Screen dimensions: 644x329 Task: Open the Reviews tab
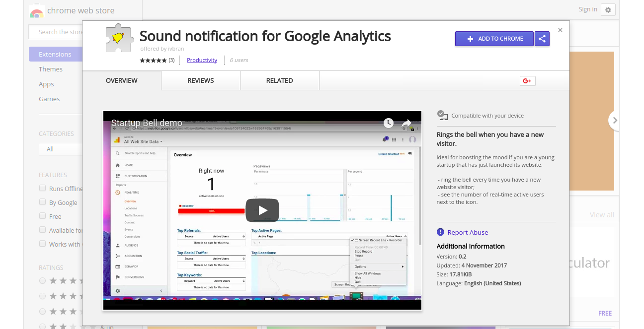click(201, 80)
